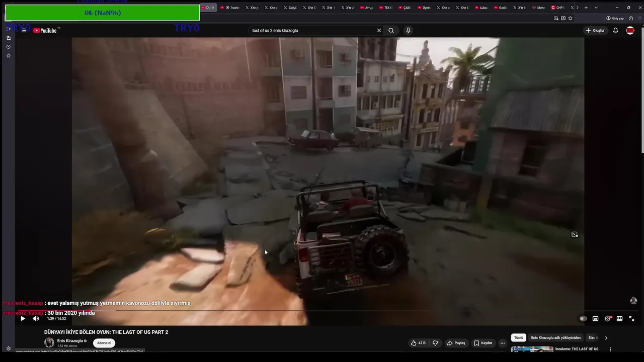Image resolution: width=644 pixels, height=362 pixels.
Task: Click the address bar screenshot icon
Action: [556, 18]
